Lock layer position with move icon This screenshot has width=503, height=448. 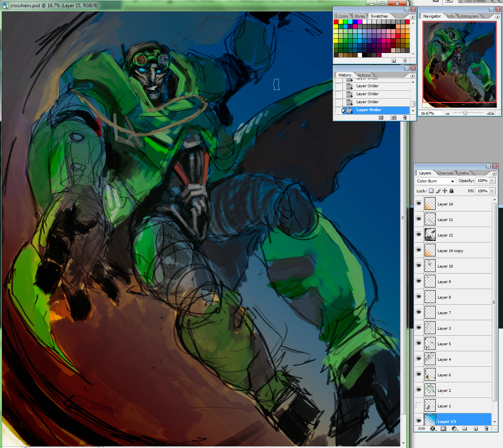[445, 191]
